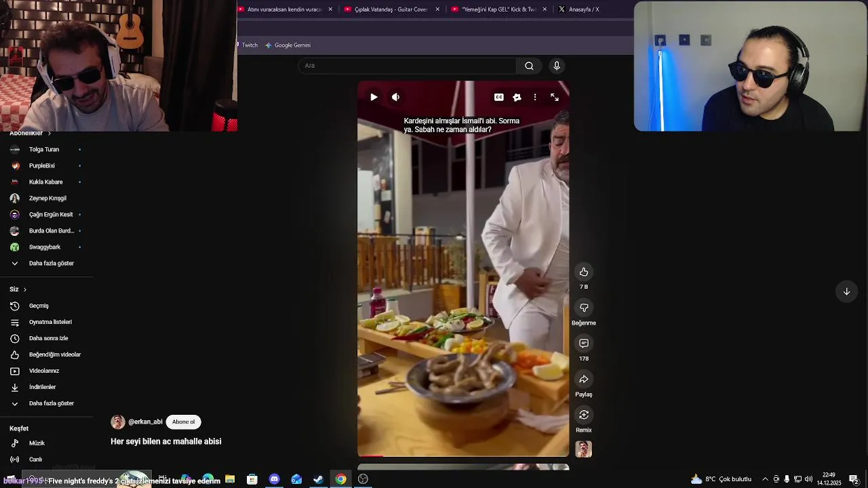This screenshot has width=868, height=488.
Task: Open File Explorer from the taskbar
Action: click(230, 479)
